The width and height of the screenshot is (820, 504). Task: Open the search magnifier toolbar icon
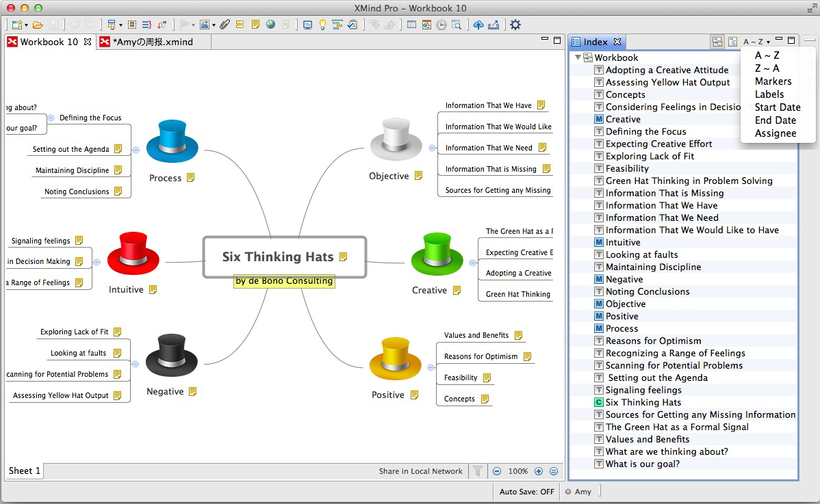455,25
